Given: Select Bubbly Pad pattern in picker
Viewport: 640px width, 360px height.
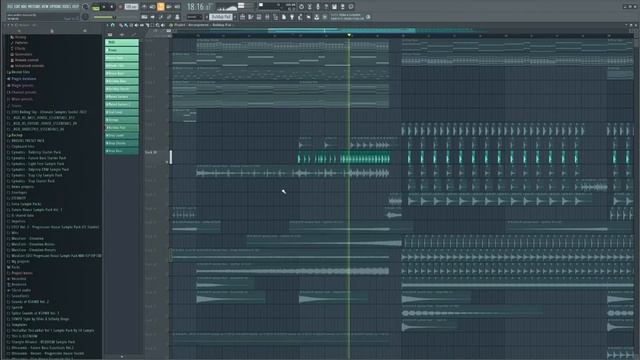Looking at the screenshot, I should click(122, 128).
